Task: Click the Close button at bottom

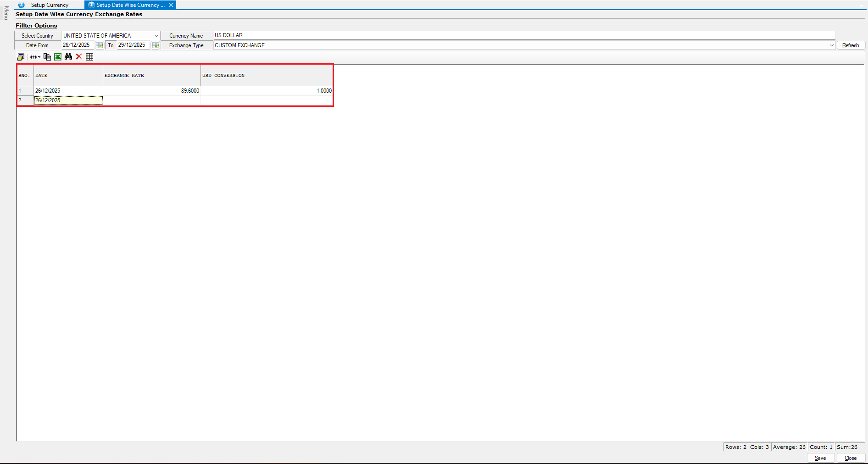Action: pyautogui.click(x=851, y=458)
